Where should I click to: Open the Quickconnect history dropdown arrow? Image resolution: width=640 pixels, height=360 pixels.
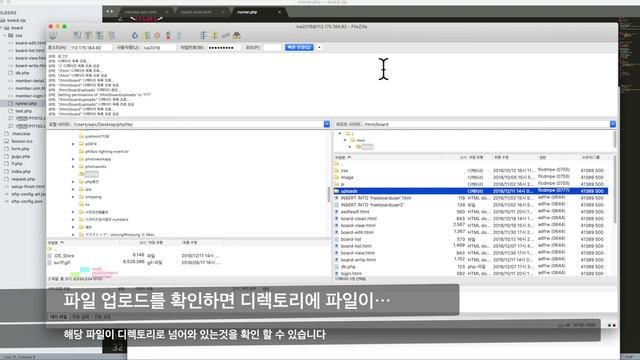coord(319,47)
